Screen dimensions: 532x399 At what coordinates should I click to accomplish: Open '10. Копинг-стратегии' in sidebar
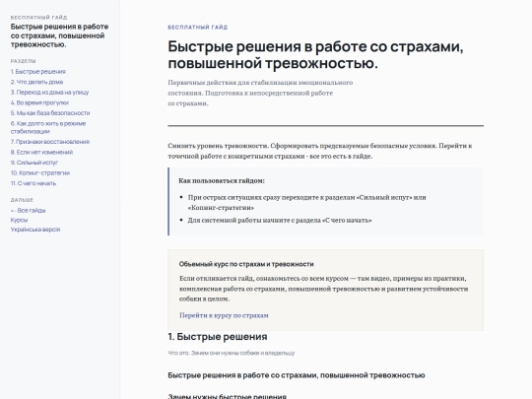[x=40, y=173]
